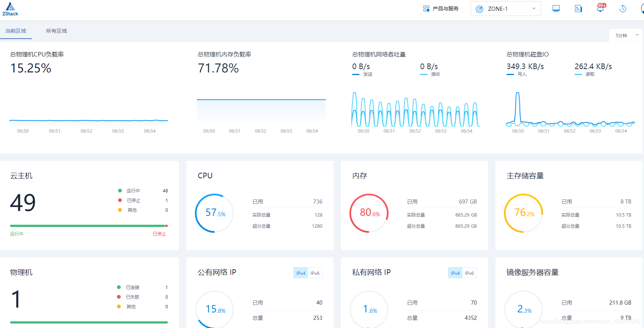644x328 pixels.
Task: Select IPv6 in 私有网络 IP card
Action: (x=469, y=273)
